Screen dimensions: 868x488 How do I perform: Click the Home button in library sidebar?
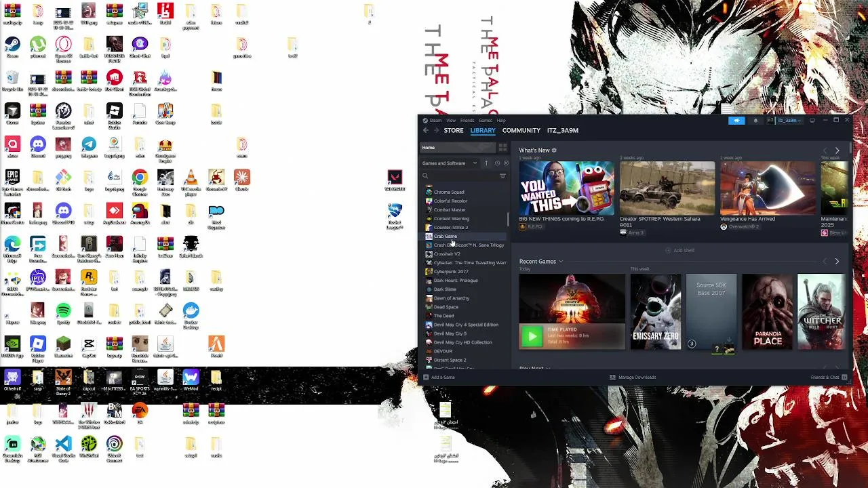(x=458, y=147)
